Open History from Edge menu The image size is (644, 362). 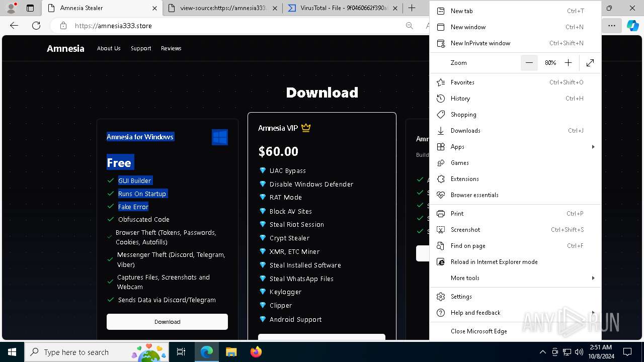(x=515, y=99)
